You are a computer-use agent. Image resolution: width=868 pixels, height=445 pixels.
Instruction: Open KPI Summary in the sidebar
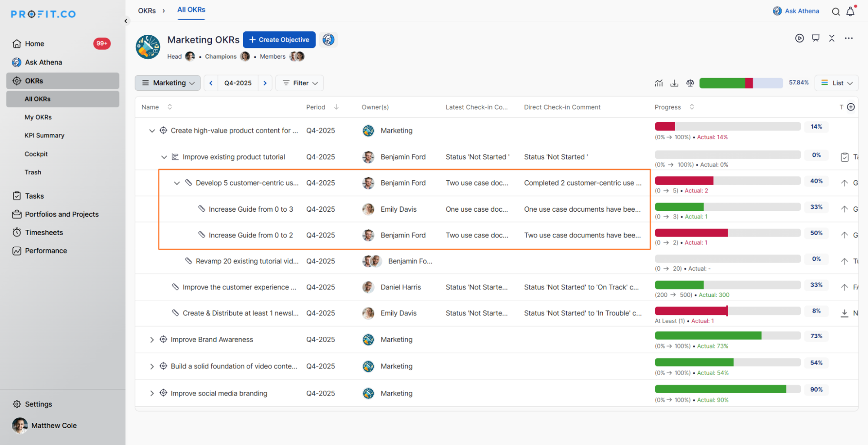(x=44, y=136)
